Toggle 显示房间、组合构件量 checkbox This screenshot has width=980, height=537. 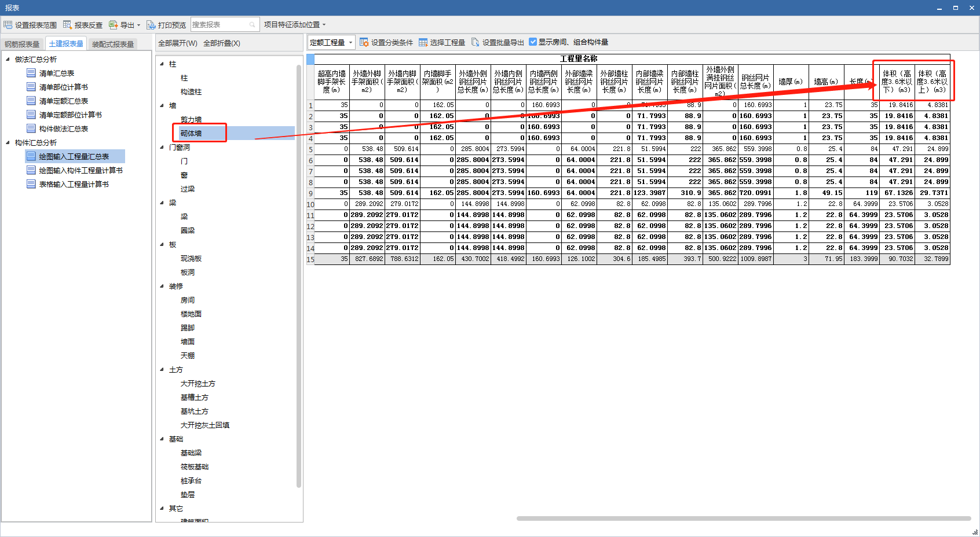click(x=533, y=42)
